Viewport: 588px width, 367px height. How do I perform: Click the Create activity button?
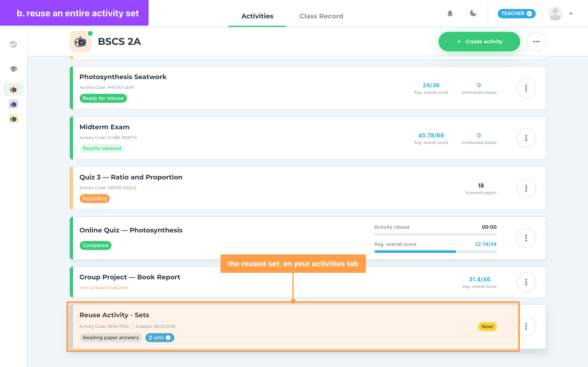(479, 42)
